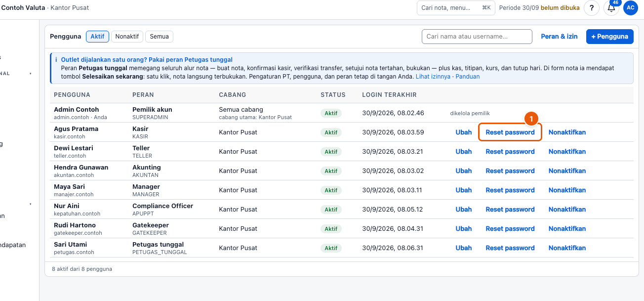The image size is (644, 301).
Task: Select the name 'Admin Contoh' in the table
Action: pos(77,110)
